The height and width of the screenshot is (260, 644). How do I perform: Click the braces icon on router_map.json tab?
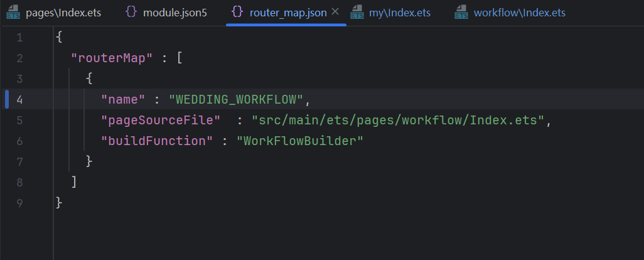237,13
